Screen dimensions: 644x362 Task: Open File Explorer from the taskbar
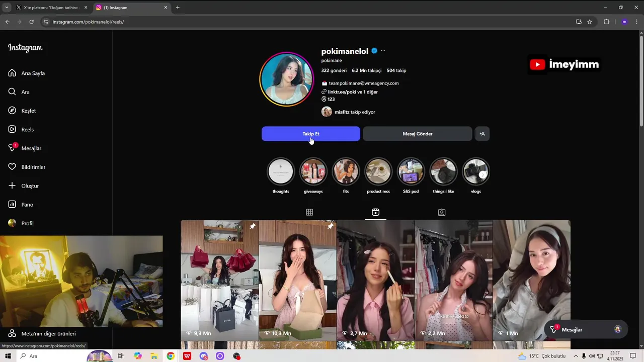coord(154,356)
